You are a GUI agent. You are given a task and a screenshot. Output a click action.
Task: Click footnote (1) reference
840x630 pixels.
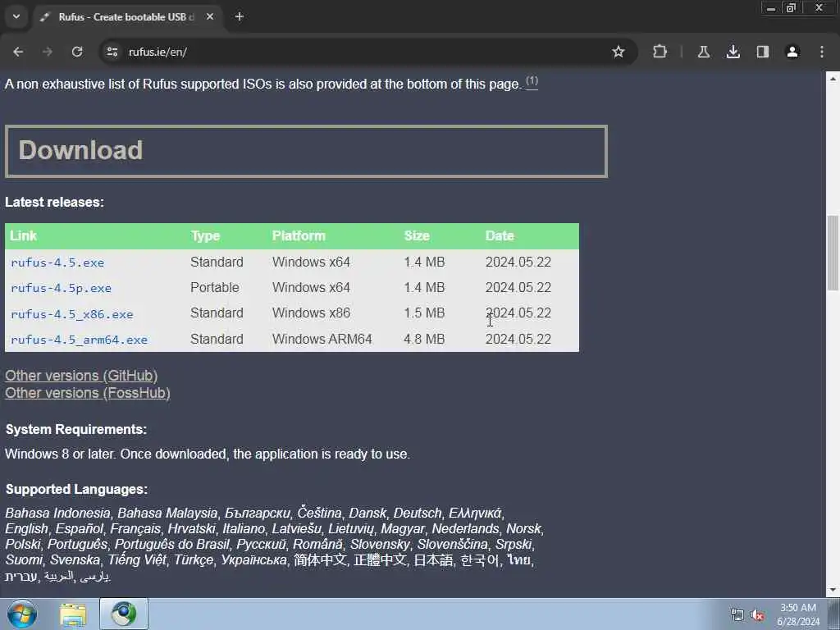pos(532,81)
